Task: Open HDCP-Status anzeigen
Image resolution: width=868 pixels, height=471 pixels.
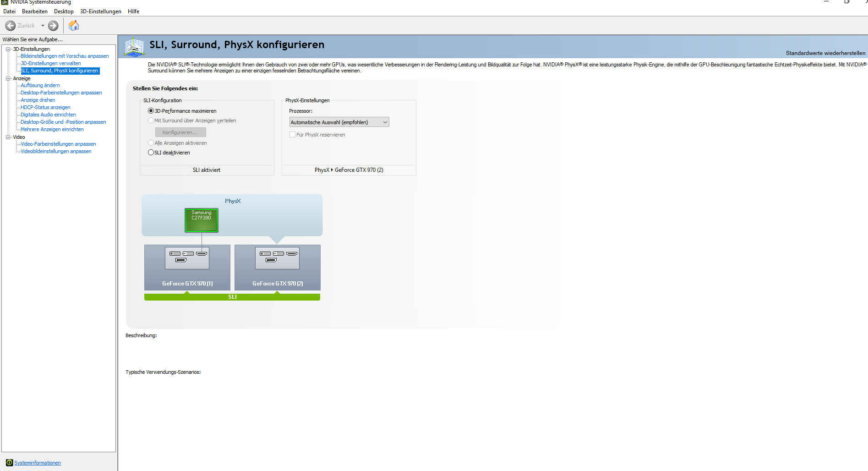Action: coord(45,107)
